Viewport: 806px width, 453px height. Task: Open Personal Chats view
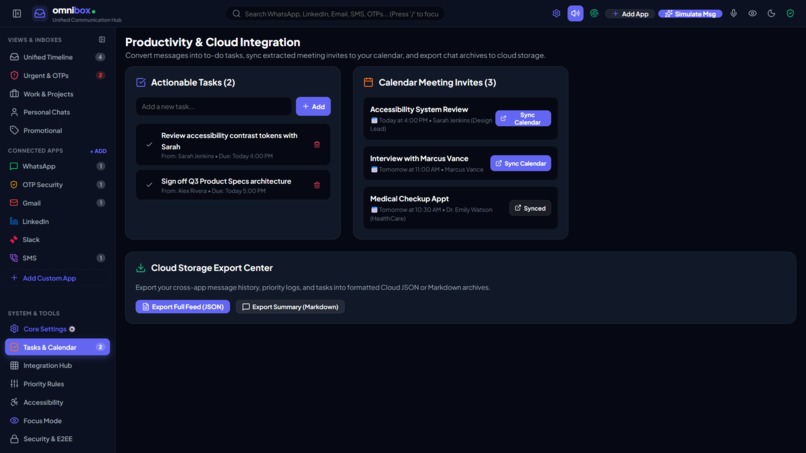pyautogui.click(x=57, y=112)
